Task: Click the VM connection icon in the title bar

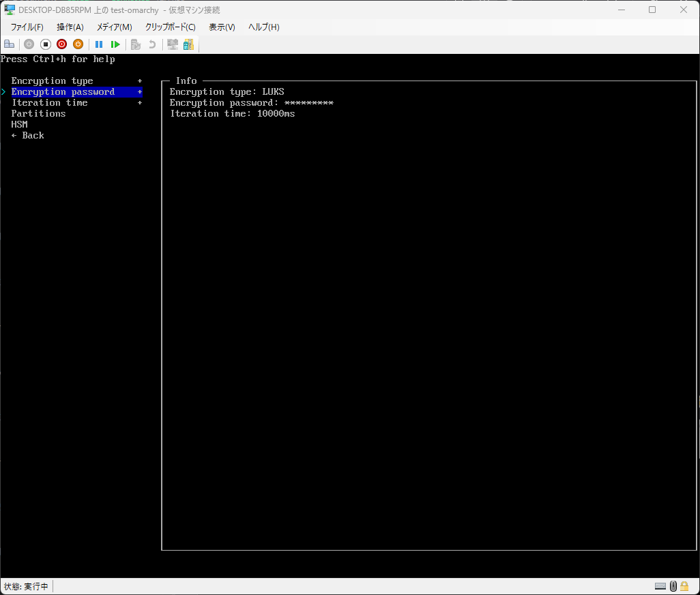Action: tap(10, 10)
